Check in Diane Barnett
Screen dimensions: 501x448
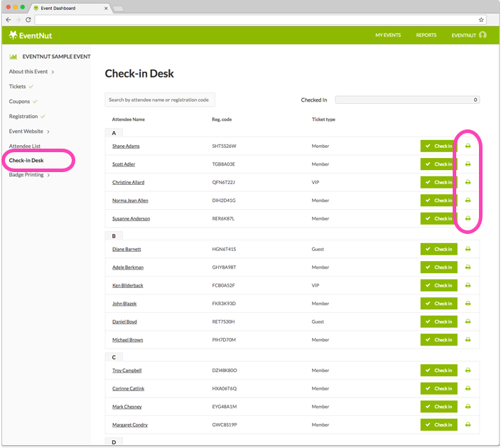pyautogui.click(x=438, y=249)
